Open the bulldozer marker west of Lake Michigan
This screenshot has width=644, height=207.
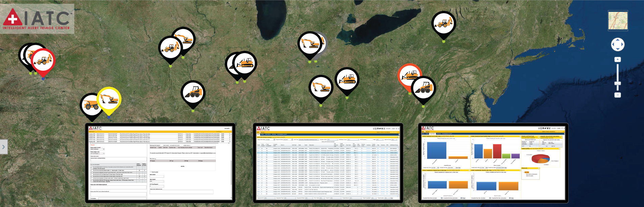click(245, 63)
